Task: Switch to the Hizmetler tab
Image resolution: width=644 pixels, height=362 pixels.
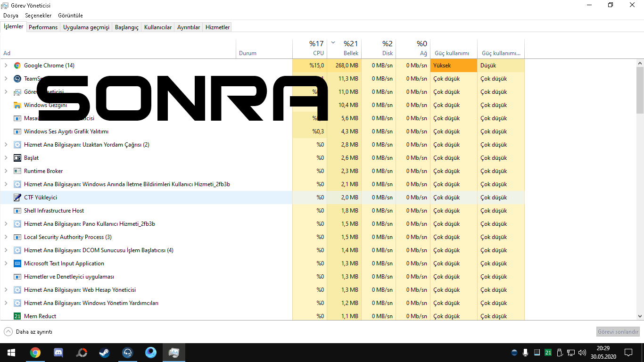Action: pos(217,27)
